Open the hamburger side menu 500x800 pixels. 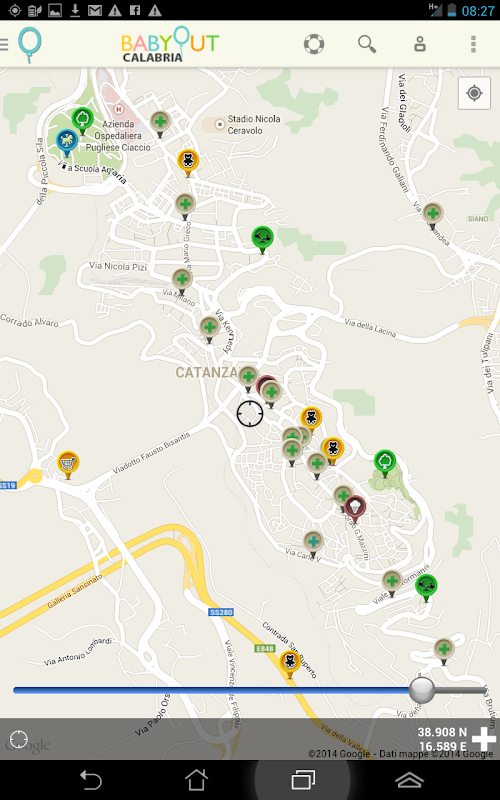4,44
